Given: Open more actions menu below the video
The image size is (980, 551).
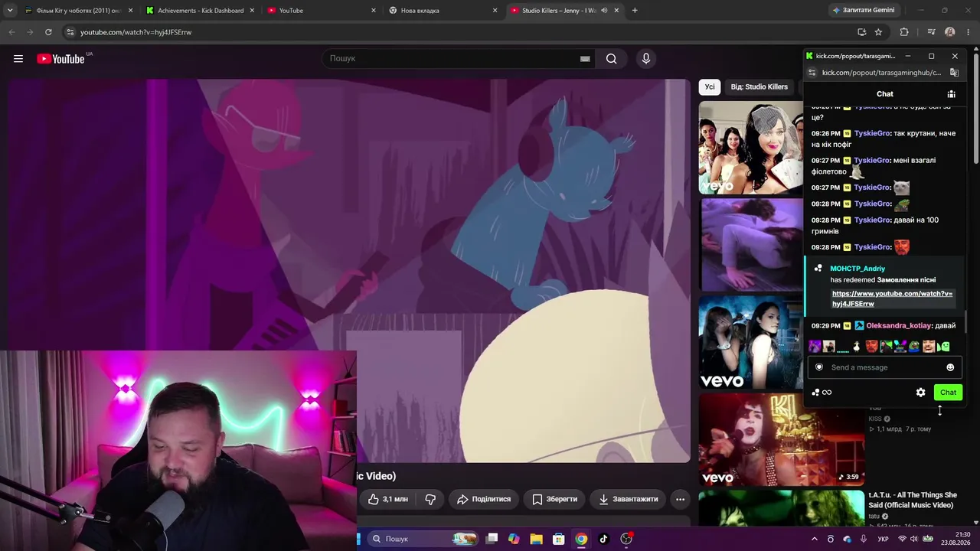Looking at the screenshot, I should pyautogui.click(x=680, y=499).
